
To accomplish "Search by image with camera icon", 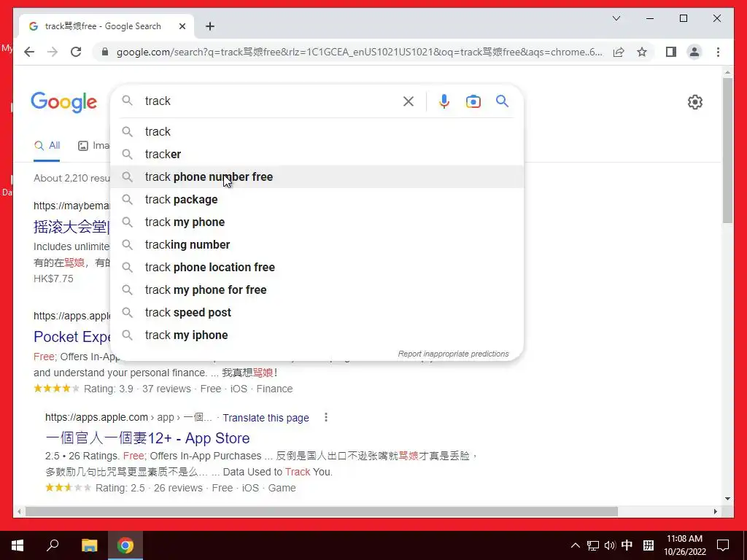I will 473,101.
